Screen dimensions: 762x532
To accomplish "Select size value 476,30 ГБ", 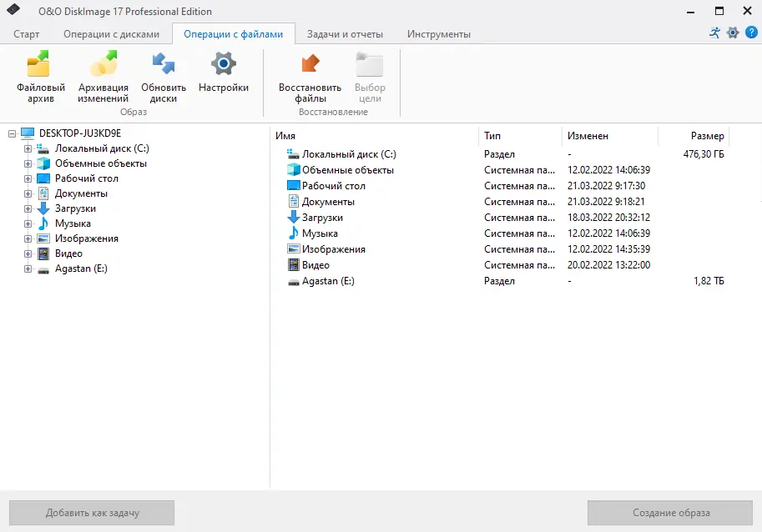I will [704, 154].
